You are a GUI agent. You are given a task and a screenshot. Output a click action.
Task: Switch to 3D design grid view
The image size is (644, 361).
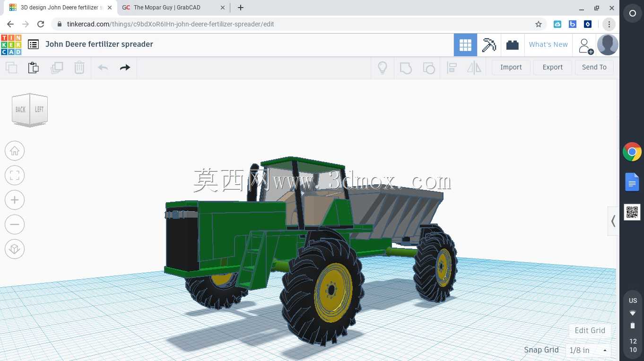tap(465, 45)
